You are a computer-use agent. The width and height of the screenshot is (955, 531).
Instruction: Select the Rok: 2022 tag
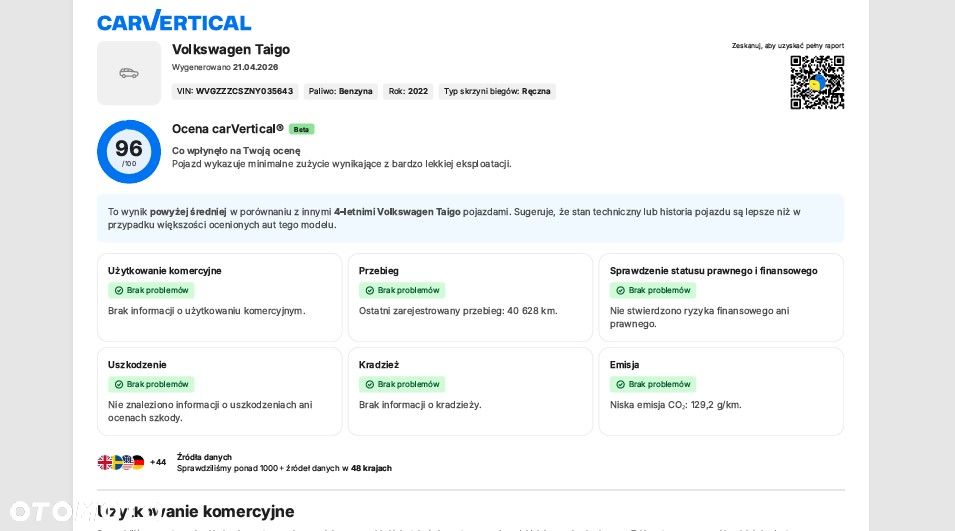click(x=408, y=91)
